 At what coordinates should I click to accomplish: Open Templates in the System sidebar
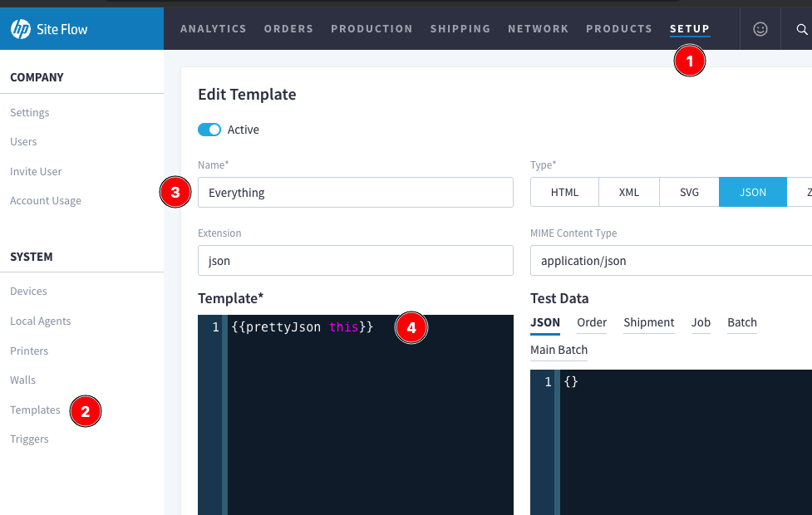click(x=35, y=410)
